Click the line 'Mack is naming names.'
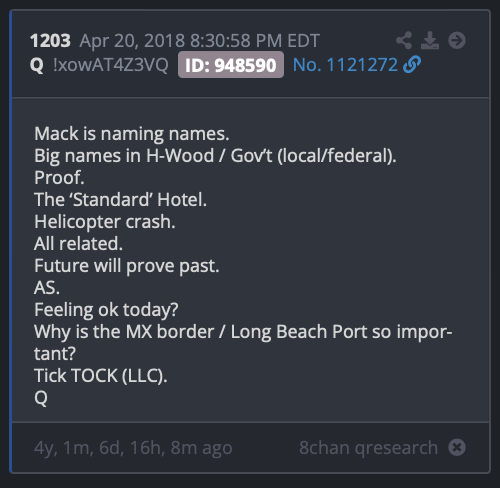This screenshot has width=500, height=488. [x=132, y=134]
